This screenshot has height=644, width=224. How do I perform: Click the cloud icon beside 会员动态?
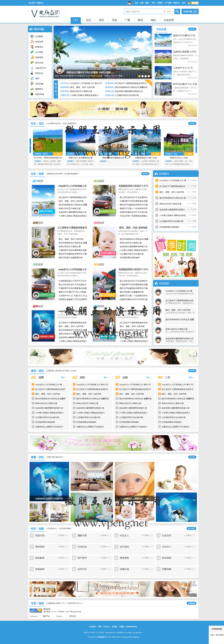[156, 283]
